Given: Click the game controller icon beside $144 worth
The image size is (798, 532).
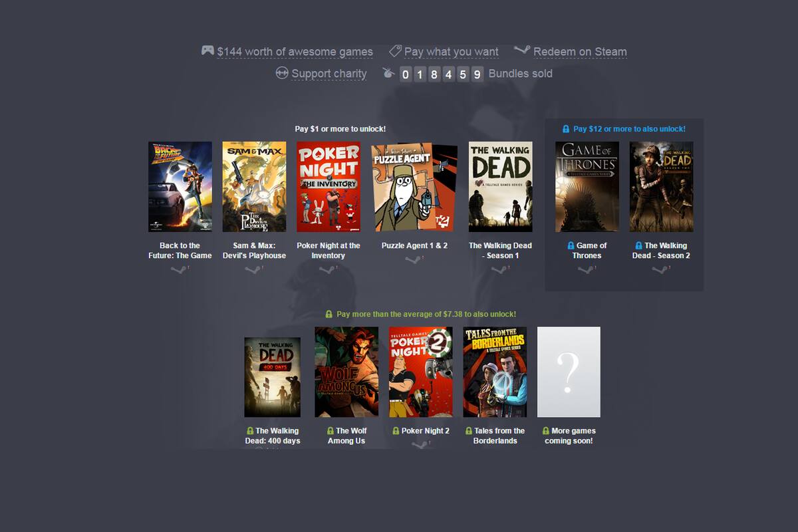Looking at the screenshot, I should 207,51.
